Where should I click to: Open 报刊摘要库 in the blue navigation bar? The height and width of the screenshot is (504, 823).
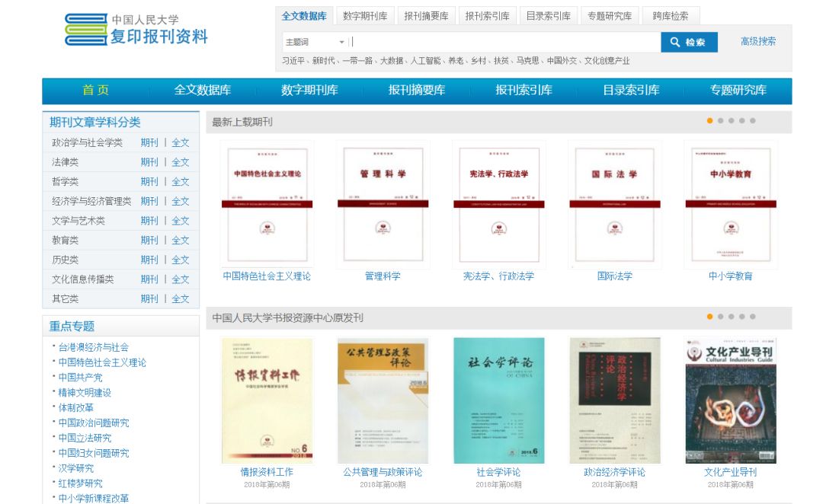pyautogui.click(x=417, y=90)
